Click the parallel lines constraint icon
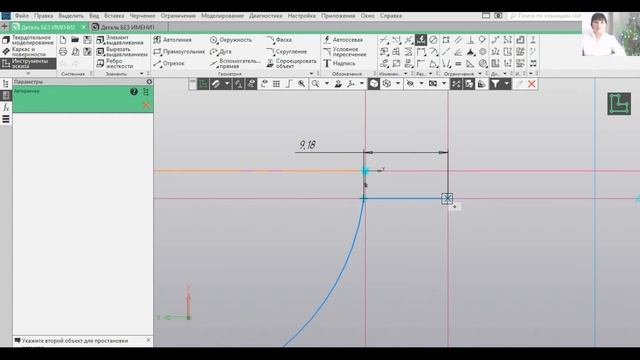The height and width of the screenshot is (360, 640). [x=458, y=40]
